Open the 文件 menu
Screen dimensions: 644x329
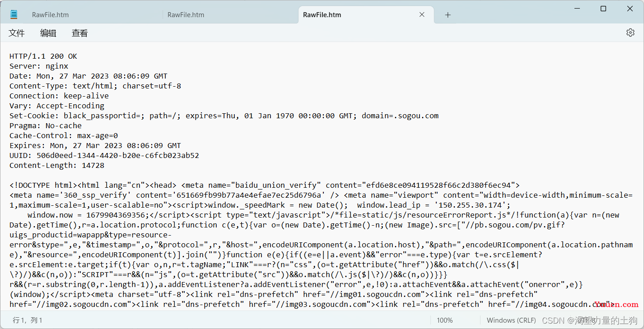coord(17,33)
